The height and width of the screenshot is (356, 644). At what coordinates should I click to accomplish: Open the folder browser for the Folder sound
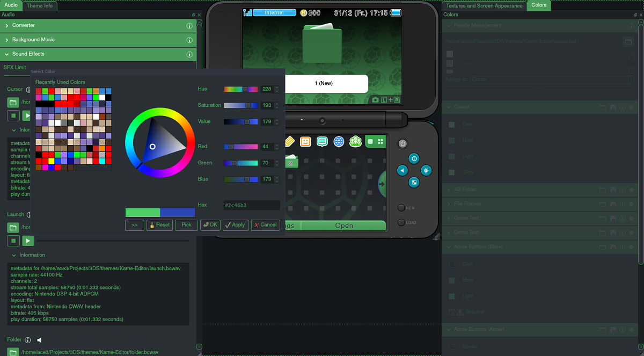click(x=13, y=352)
